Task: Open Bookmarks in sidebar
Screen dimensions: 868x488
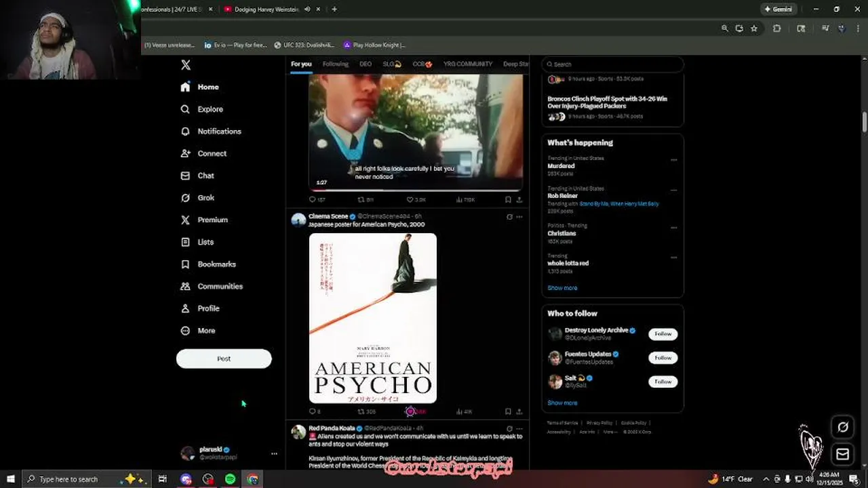Action: pyautogui.click(x=208, y=264)
